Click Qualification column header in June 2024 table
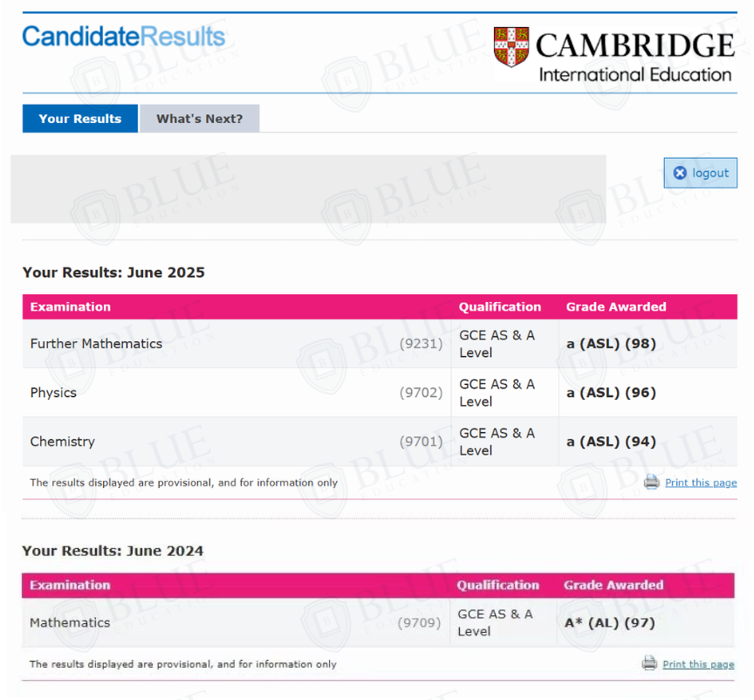Screen dimensions: 754x700 [x=497, y=585]
